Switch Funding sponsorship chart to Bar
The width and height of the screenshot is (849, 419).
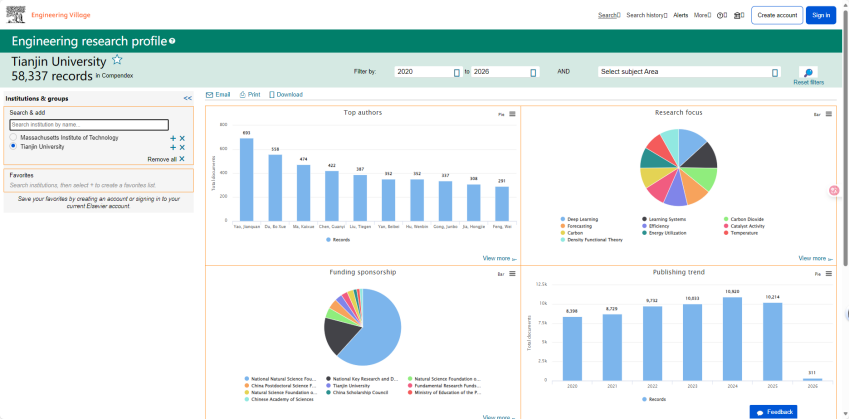[501, 274]
